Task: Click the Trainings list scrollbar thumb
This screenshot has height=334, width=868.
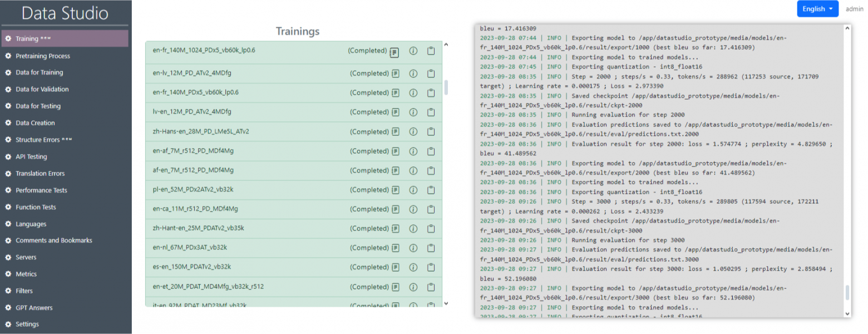Action: 446,87
